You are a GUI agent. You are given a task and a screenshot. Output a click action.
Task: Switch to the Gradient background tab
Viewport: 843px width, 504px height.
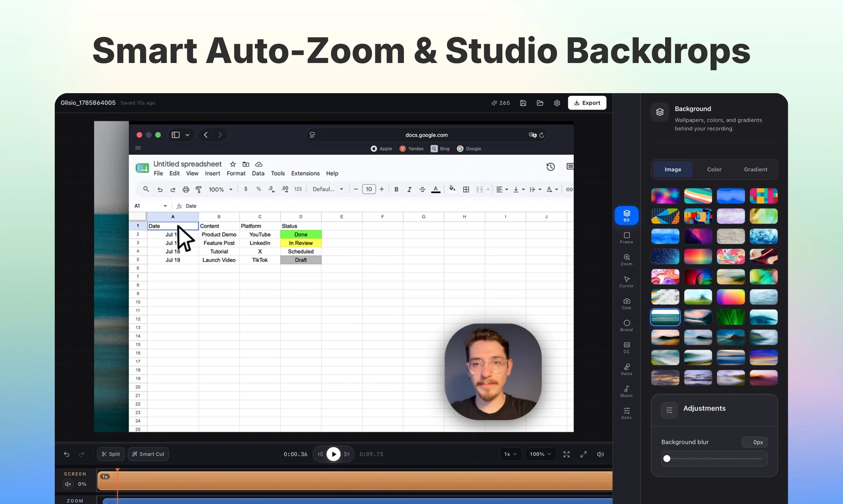(x=755, y=169)
